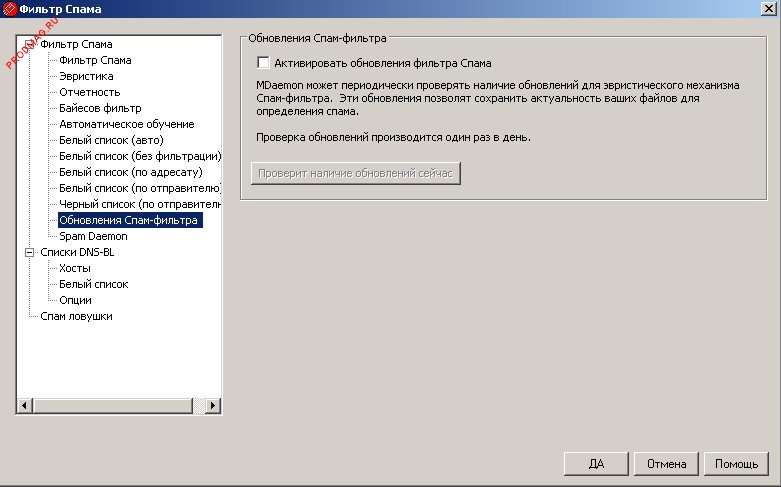Screen dimensions: 781x487
Task: Select 'Белый список (по адресату)' item
Action: (129, 172)
